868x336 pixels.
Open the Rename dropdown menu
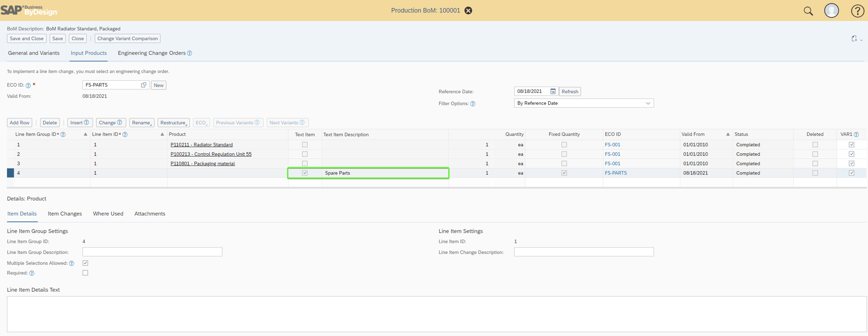point(141,123)
